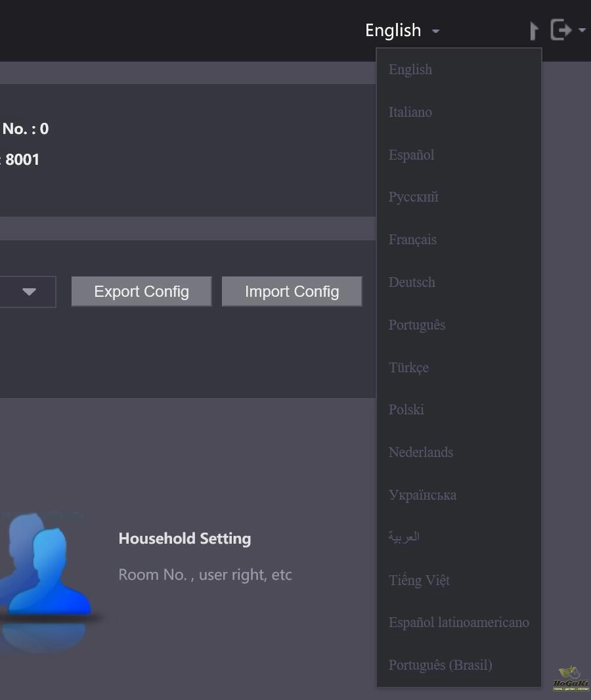Choose Español in the language menu
This screenshot has height=700, width=591.
tap(412, 155)
